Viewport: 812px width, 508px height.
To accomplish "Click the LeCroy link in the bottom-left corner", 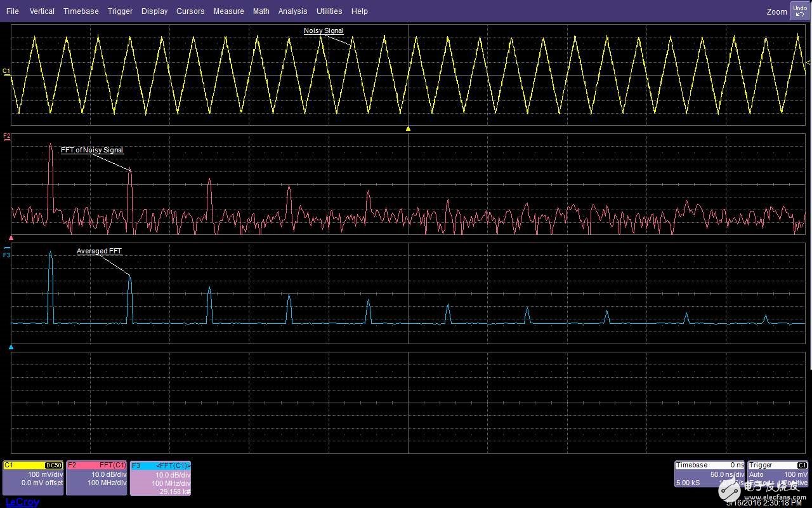I will [22, 502].
